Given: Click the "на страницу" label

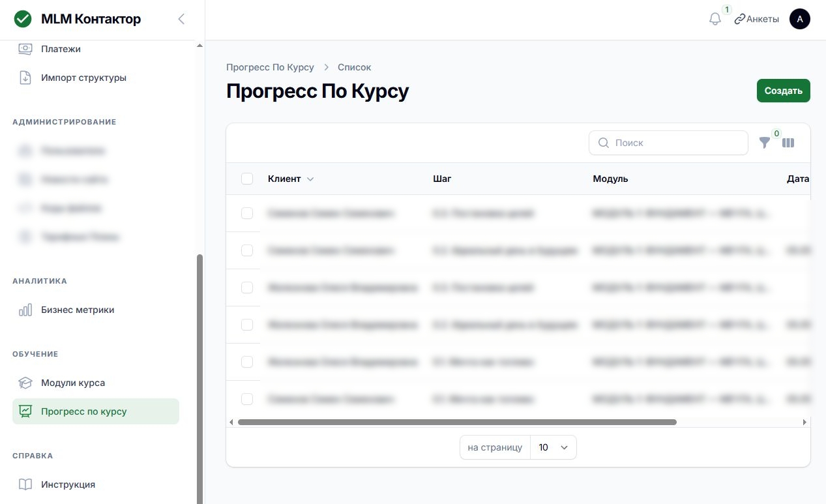Looking at the screenshot, I should point(495,447).
